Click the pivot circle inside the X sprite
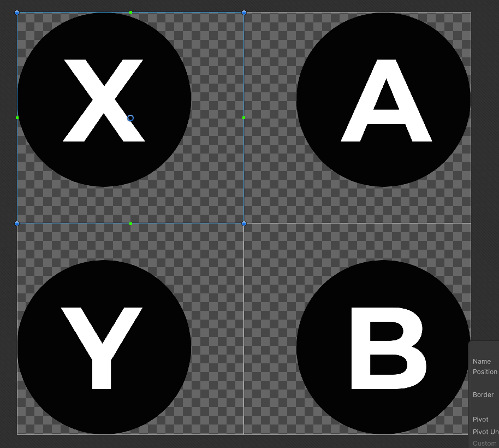Viewport: 499px width, 448px height. (x=130, y=118)
